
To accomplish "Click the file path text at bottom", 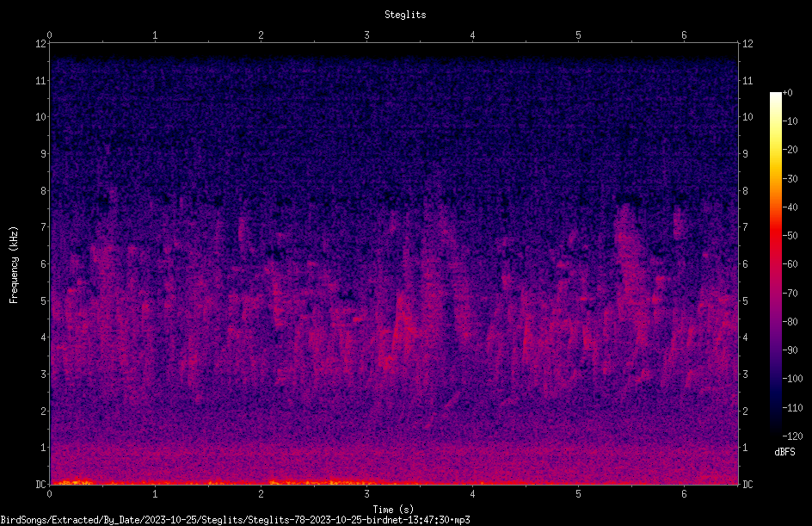I will click(235, 520).
